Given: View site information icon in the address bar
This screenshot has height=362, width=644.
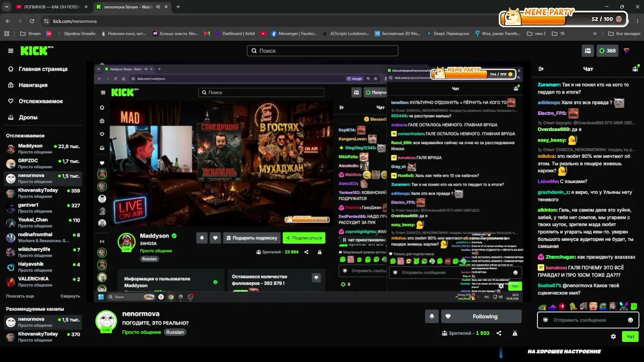Looking at the screenshot, I should tap(46, 21).
